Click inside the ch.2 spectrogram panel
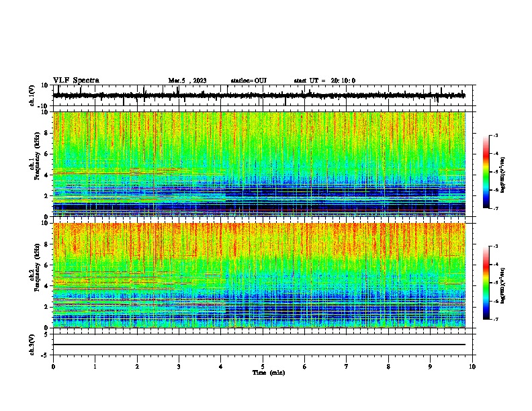The image size is (532, 411). [259, 275]
